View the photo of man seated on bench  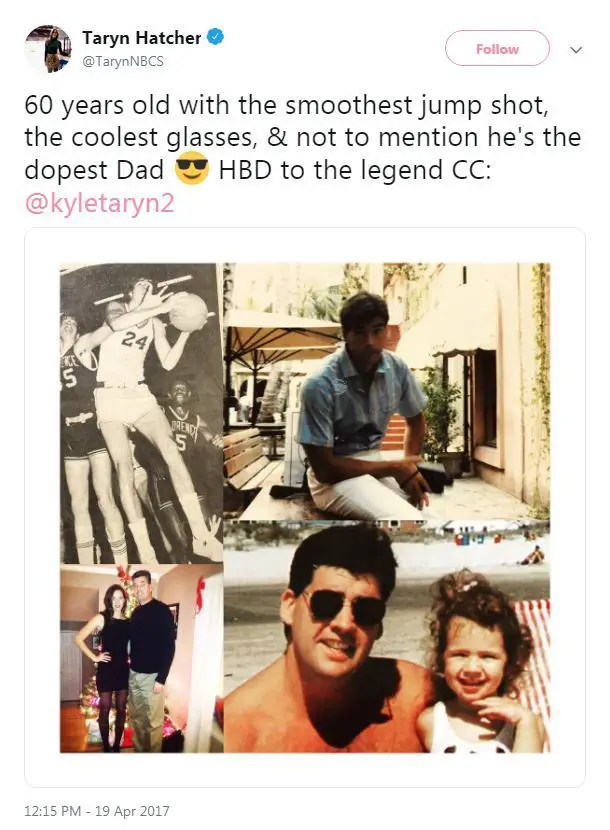tap(387, 392)
